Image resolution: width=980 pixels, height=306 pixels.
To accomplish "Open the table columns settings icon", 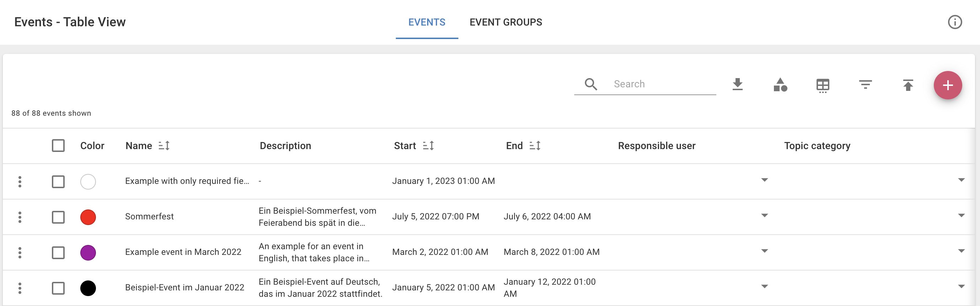I will coord(823,86).
